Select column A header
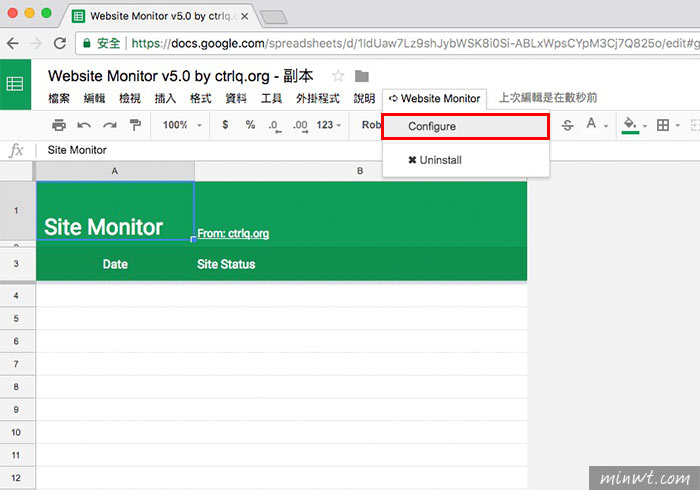Viewport: 700px width, 490px height. (115, 171)
